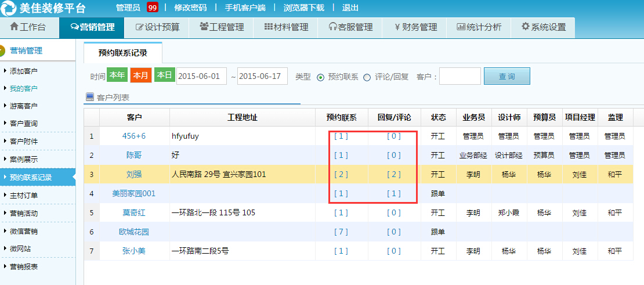Open the 材料管理 grid tab
Viewport: 644px width, 285px height.
click(x=286, y=27)
